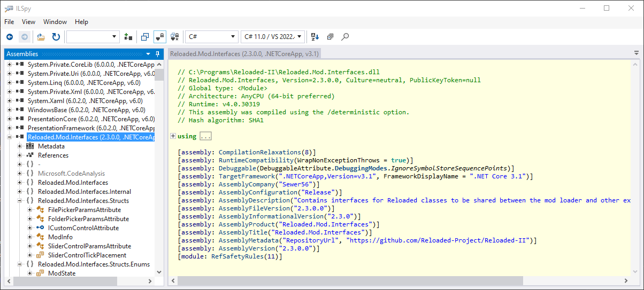The width and height of the screenshot is (644, 290).
Task: Click the Collapse all tree nodes icon
Action: (x=330, y=37)
